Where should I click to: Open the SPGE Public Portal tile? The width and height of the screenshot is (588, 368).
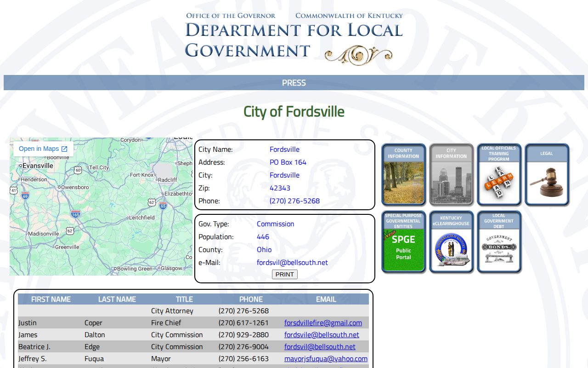point(403,242)
